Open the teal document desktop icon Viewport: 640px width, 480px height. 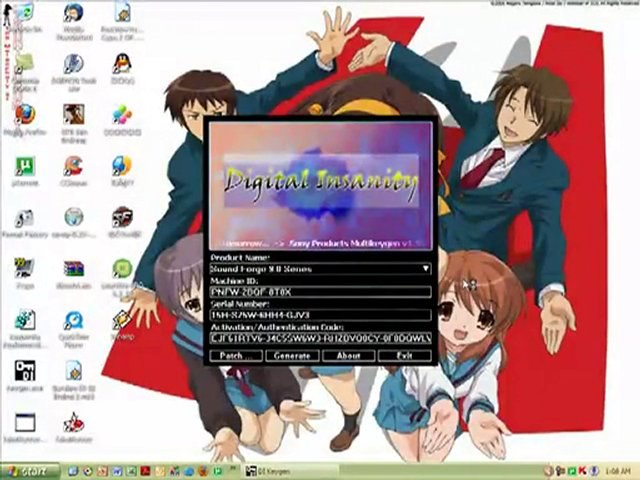25,320
